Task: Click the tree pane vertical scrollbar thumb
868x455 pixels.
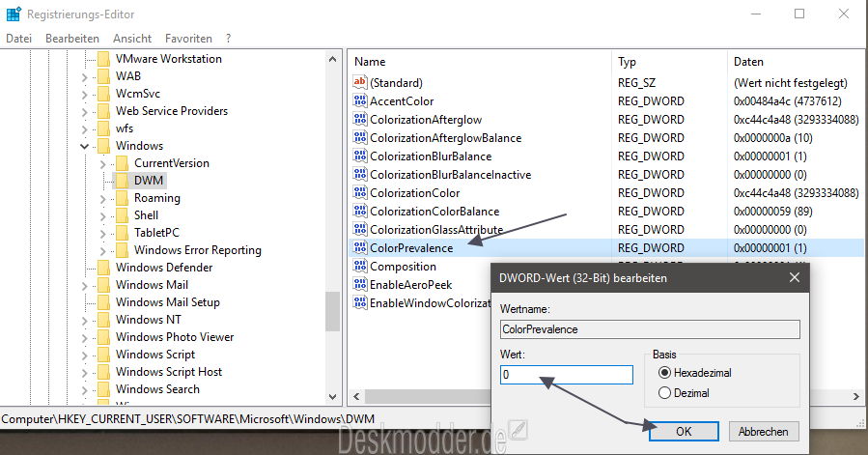Action: coord(332,311)
